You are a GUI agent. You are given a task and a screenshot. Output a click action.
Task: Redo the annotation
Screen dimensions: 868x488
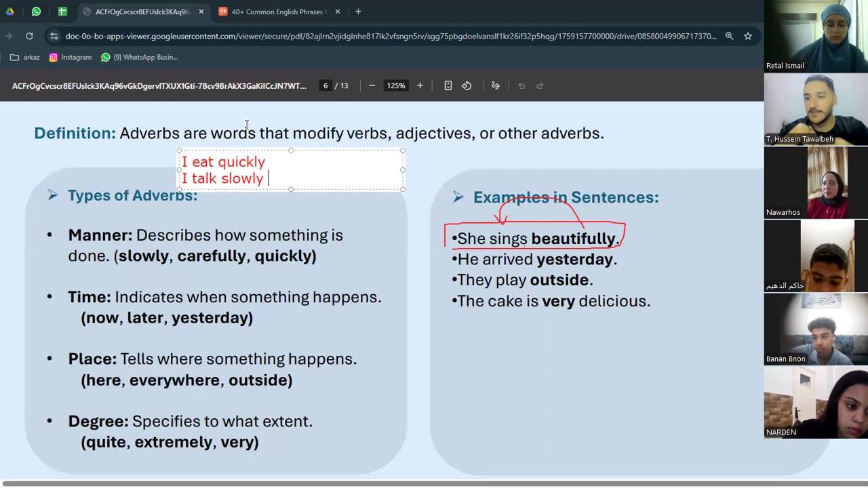[x=540, y=86]
